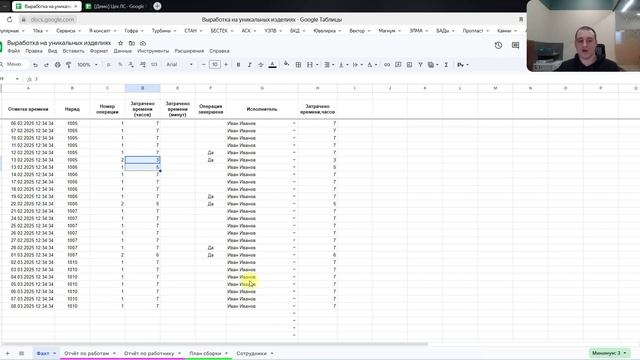Insert a link via the toolbar
This screenshot has height=360, width=640.
(x=387, y=65)
